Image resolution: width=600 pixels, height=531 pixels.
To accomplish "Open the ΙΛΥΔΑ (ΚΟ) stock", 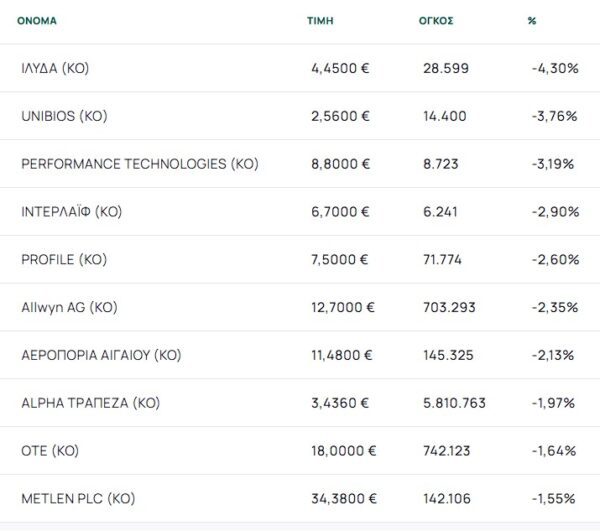I will [55, 68].
